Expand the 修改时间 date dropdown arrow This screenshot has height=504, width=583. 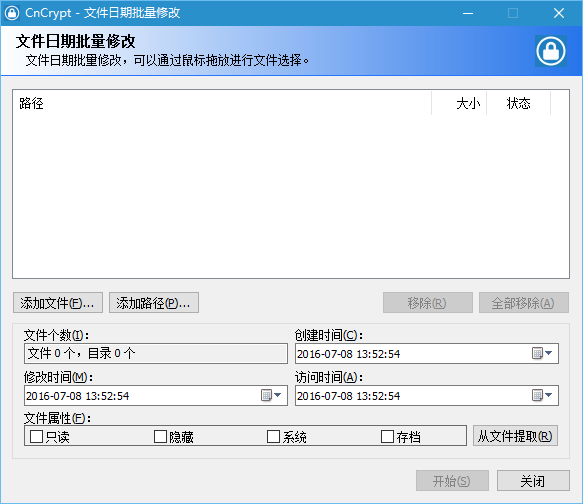(278, 395)
